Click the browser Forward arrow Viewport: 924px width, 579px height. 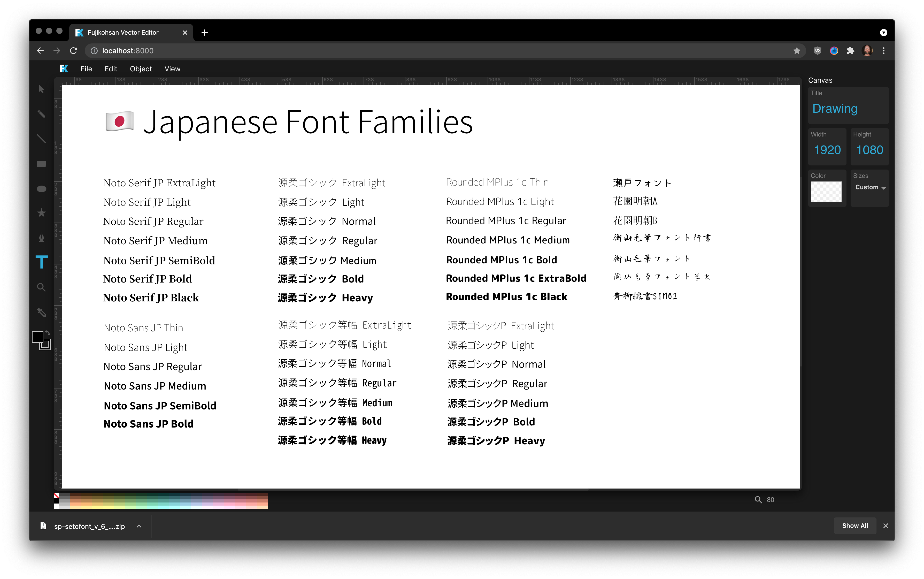57,51
